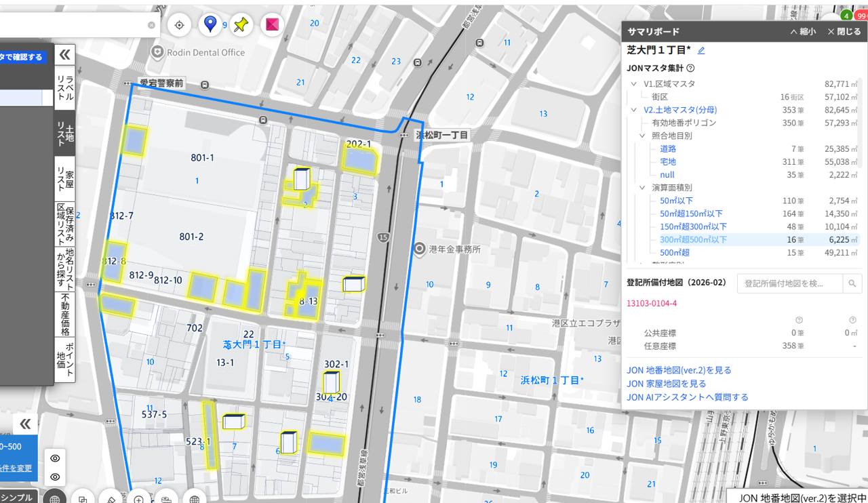Click the magenta square icon in the top bar
Image resolution: width=868 pixels, height=503 pixels.
[272, 25]
